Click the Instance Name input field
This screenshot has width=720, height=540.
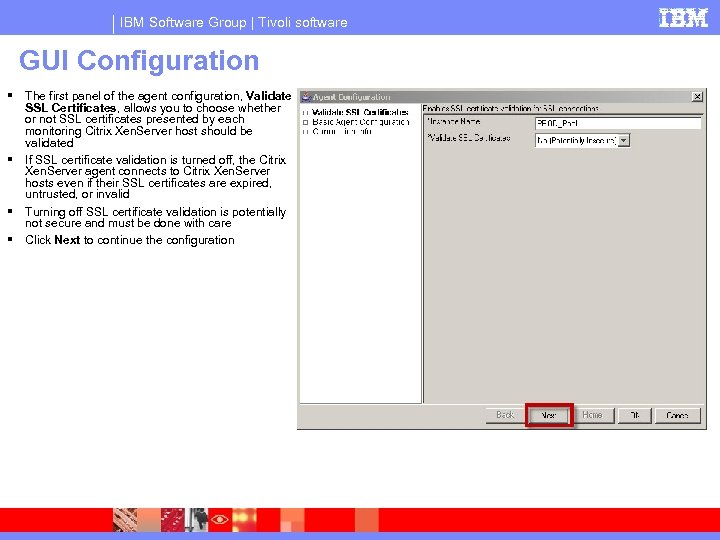618,123
